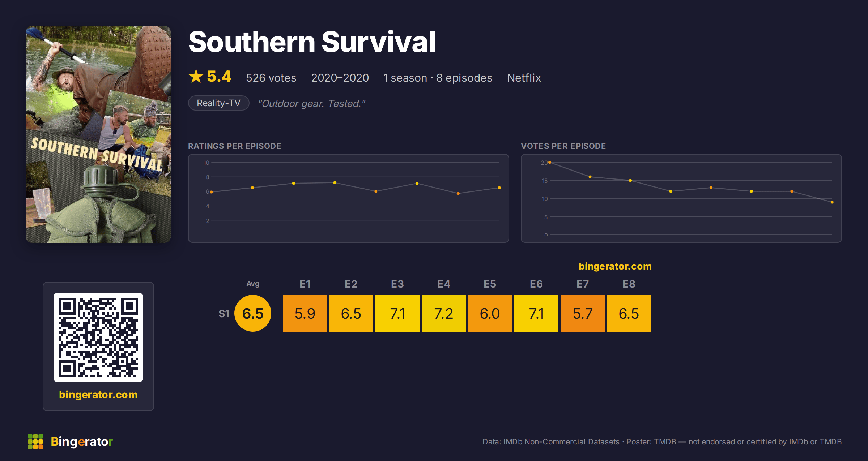Click the Bingerator grid logo icon
This screenshot has width=868, height=461.
[x=35, y=441]
